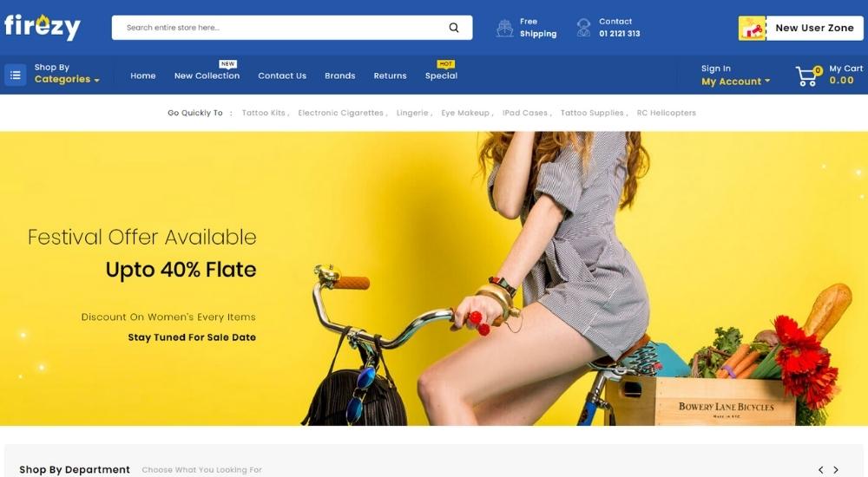The height and width of the screenshot is (477, 868).
Task: Click the Free Shipping text
Action: pos(537,28)
